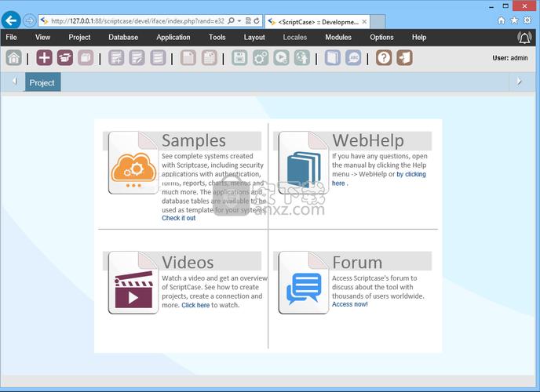Open the notifications bell icon
This screenshot has width=540, height=392.
coord(524,38)
